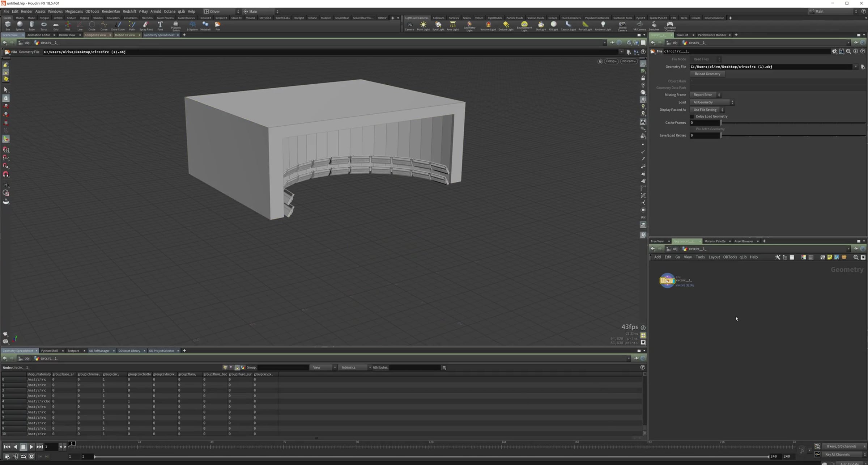
Task: Toggle the viewport lock camera icon
Action: pos(600,61)
